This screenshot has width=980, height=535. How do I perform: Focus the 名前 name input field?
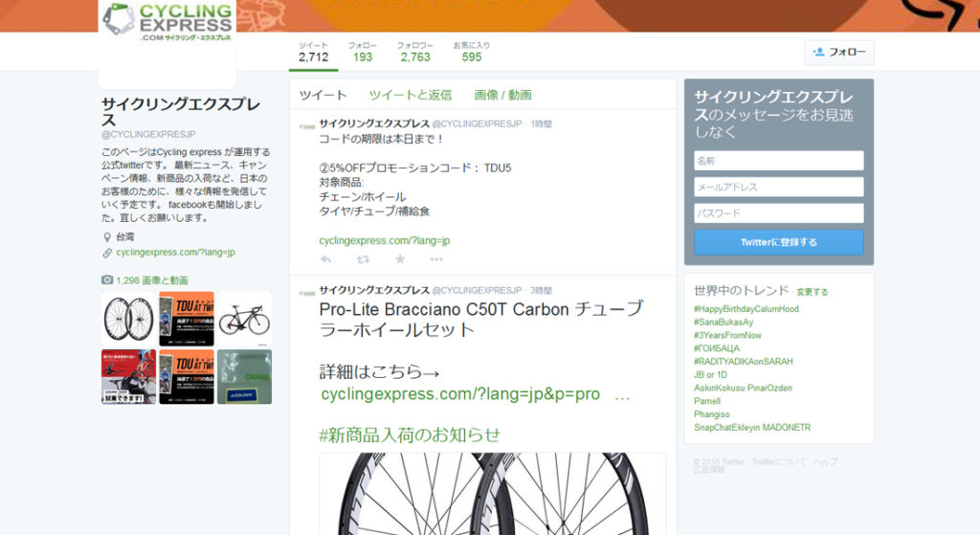tap(779, 161)
